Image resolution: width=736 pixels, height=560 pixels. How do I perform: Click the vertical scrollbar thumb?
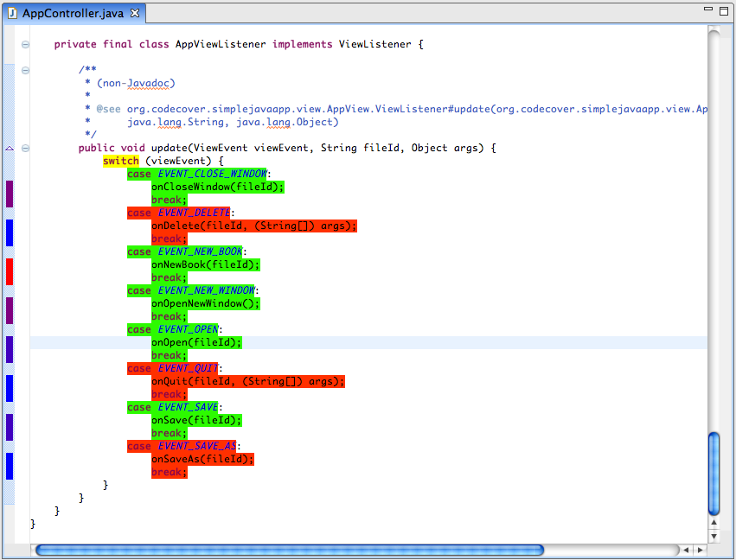point(714,474)
